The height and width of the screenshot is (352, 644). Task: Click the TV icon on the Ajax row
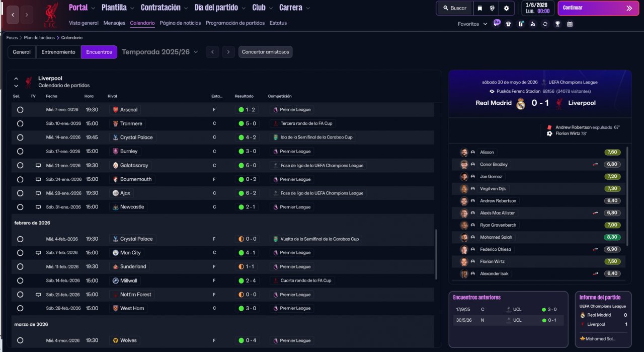pyautogui.click(x=38, y=193)
